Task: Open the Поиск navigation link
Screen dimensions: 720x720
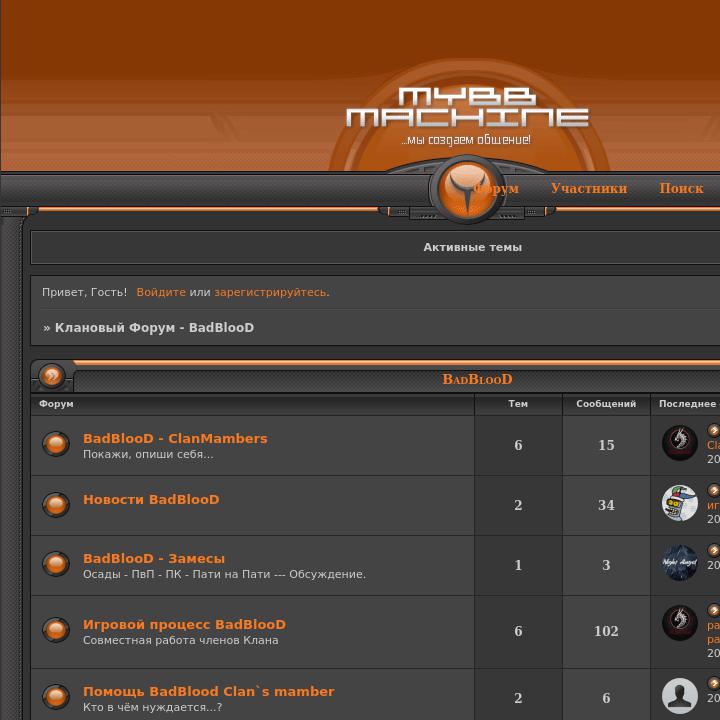Action: tap(681, 188)
